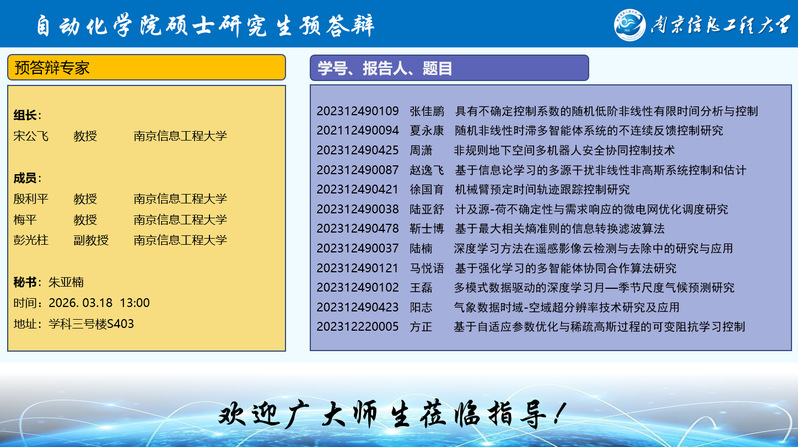The height and width of the screenshot is (447, 798).
Task: Click group leader name 宋公飞
Action: pos(31,136)
